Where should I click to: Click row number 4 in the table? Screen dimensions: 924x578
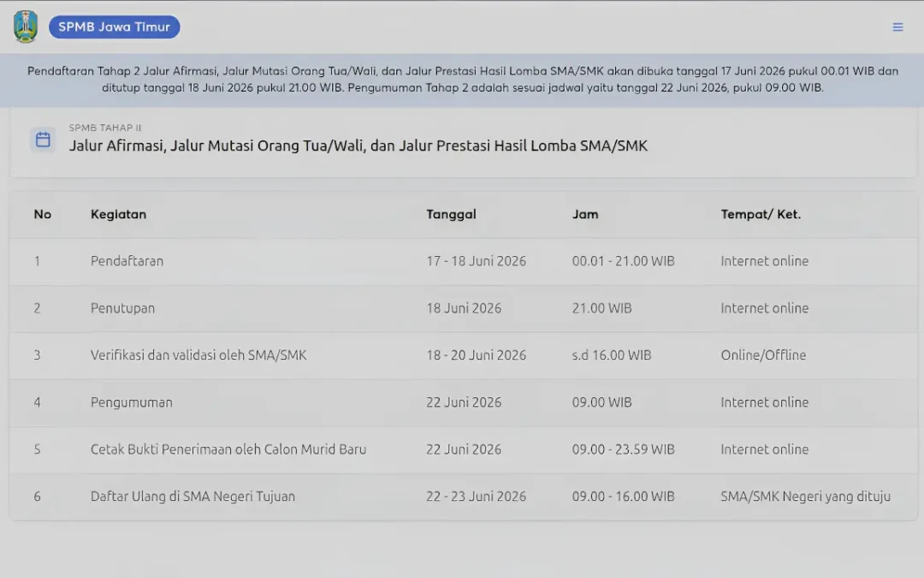click(x=37, y=402)
